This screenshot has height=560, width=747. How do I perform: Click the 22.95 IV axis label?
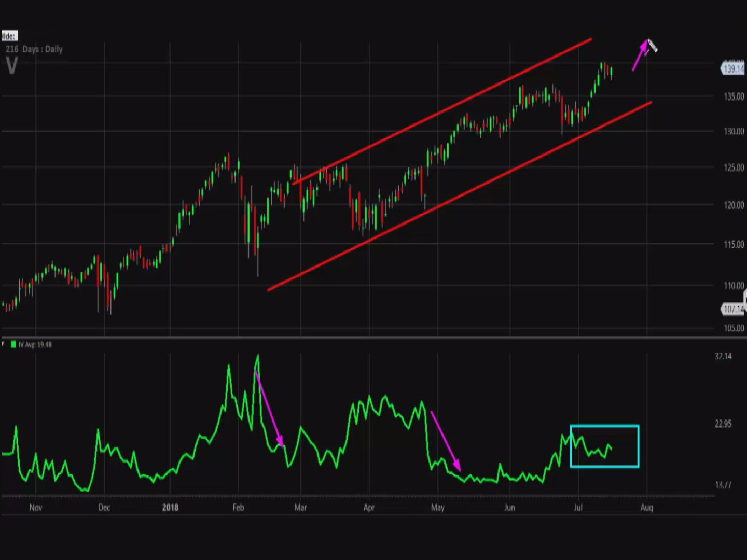(723, 424)
